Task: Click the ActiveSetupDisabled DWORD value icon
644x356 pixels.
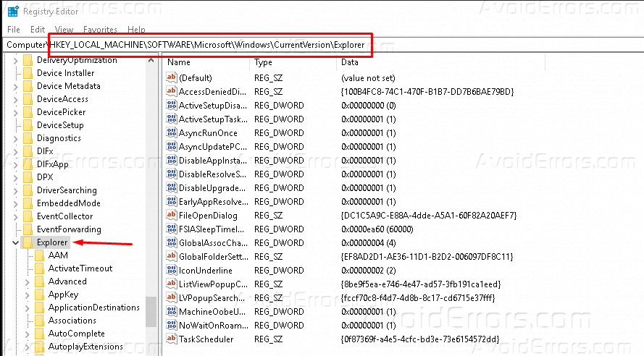Action: (172, 106)
